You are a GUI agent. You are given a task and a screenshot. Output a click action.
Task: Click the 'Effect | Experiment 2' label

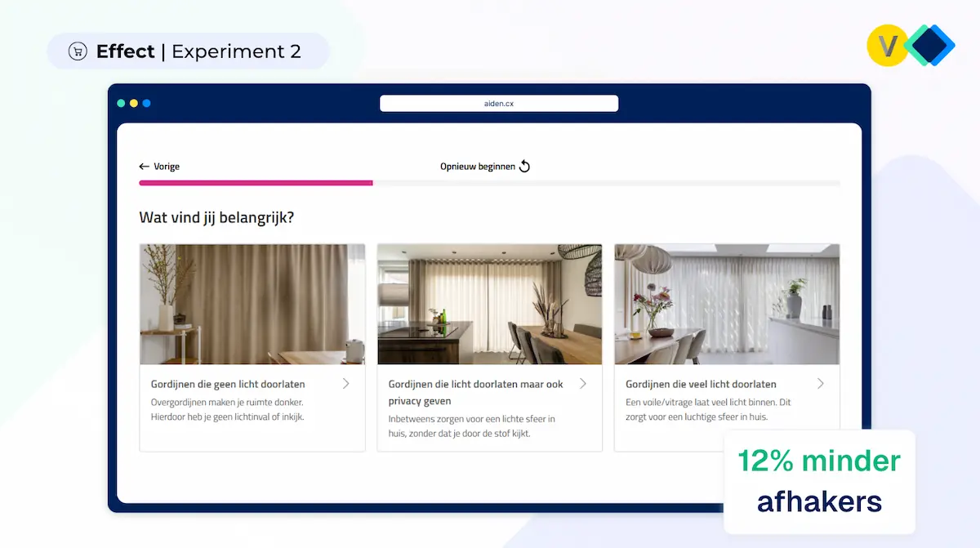click(189, 51)
